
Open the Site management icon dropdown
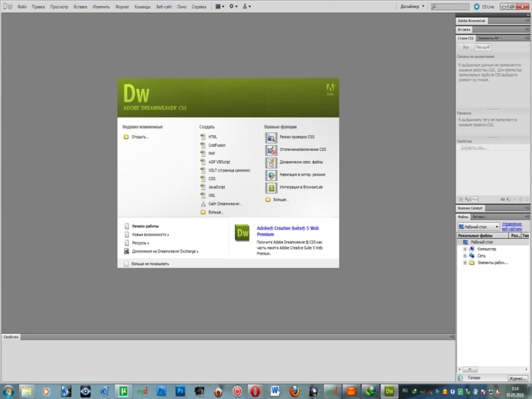coord(247,7)
